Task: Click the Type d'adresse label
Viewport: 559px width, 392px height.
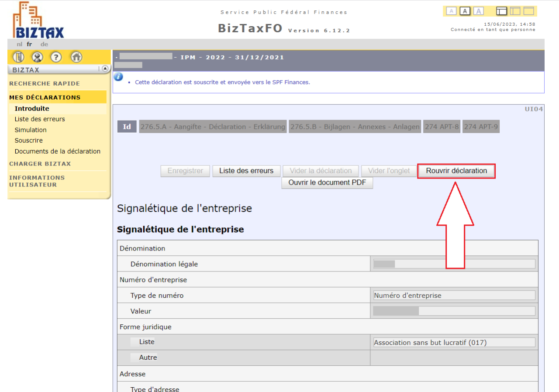Action: (155, 389)
